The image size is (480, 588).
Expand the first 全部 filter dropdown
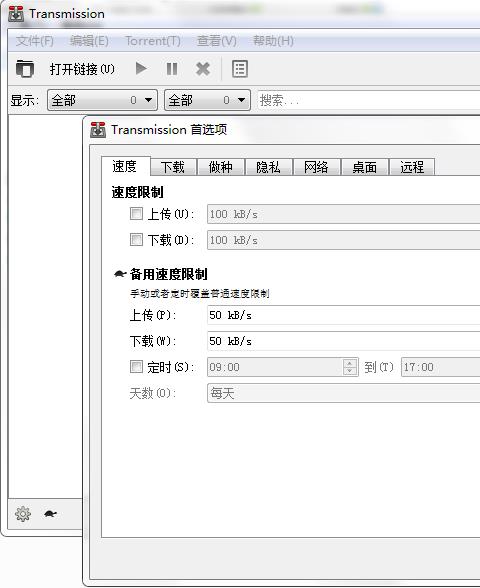(102, 100)
